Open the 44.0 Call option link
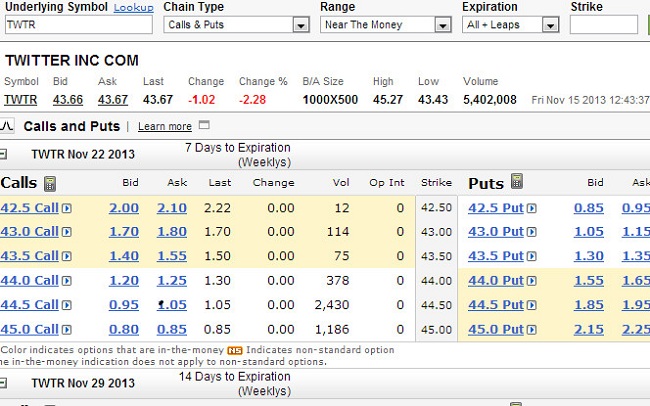650x406 pixels. click(29, 280)
